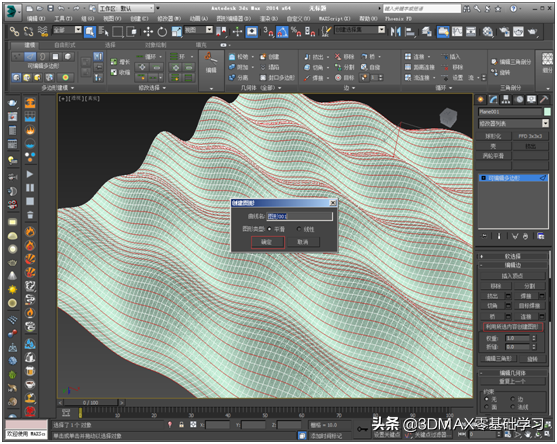The image size is (557, 444).
Task: Open the 渲染(R) menu
Action: (269, 18)
